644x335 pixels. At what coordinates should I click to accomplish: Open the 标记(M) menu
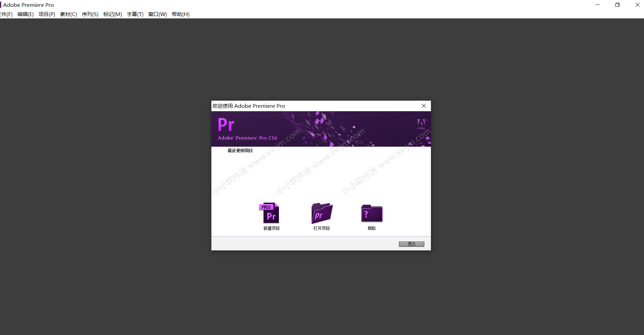[113, 14]
